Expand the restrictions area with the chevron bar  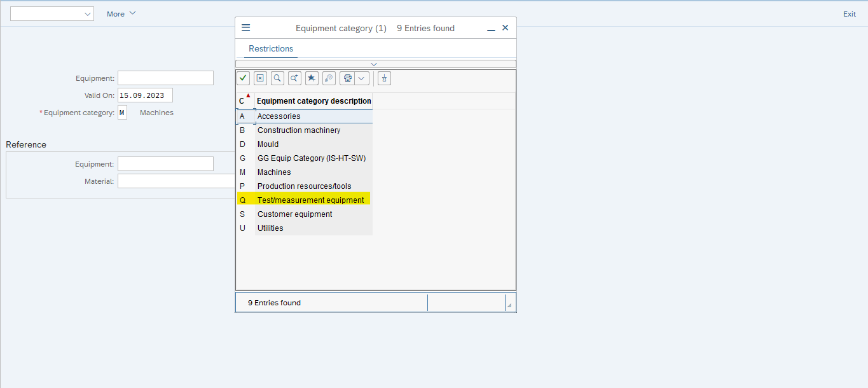point(375,64)
